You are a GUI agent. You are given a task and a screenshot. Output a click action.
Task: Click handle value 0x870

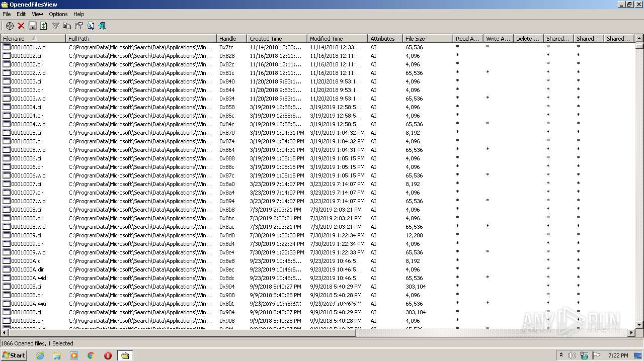tap(227, 133)
